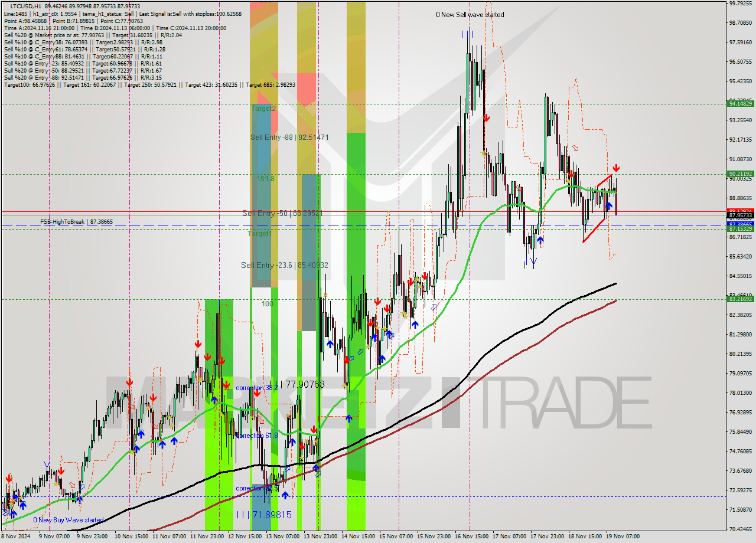Click time axis label '19 Nov 07:00'
This screenshot has width=756, height=543.
click(623, 537)
